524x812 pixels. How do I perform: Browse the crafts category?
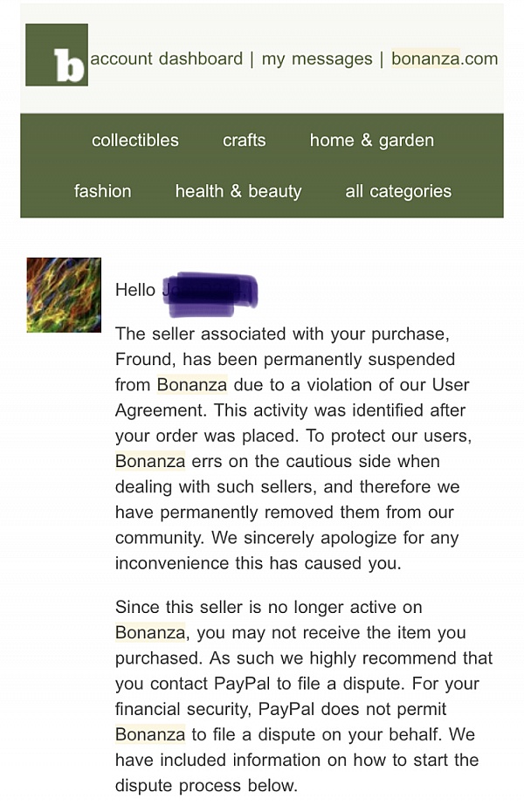pos(244,140)
